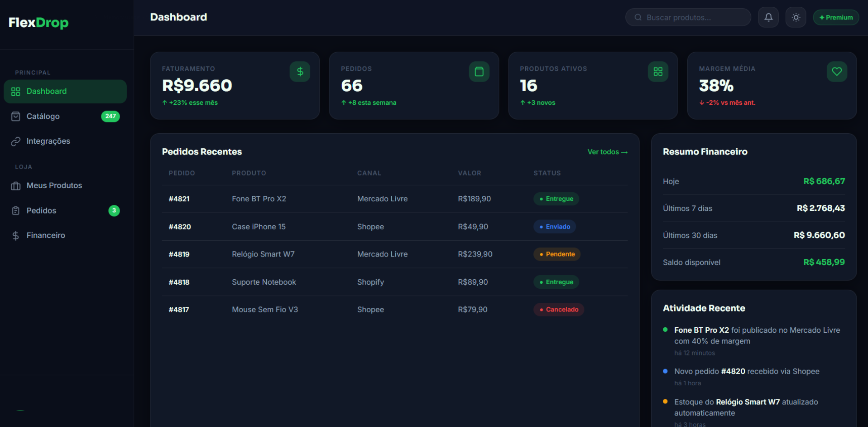Click the Faturamento dollar icon

point(299,71)
